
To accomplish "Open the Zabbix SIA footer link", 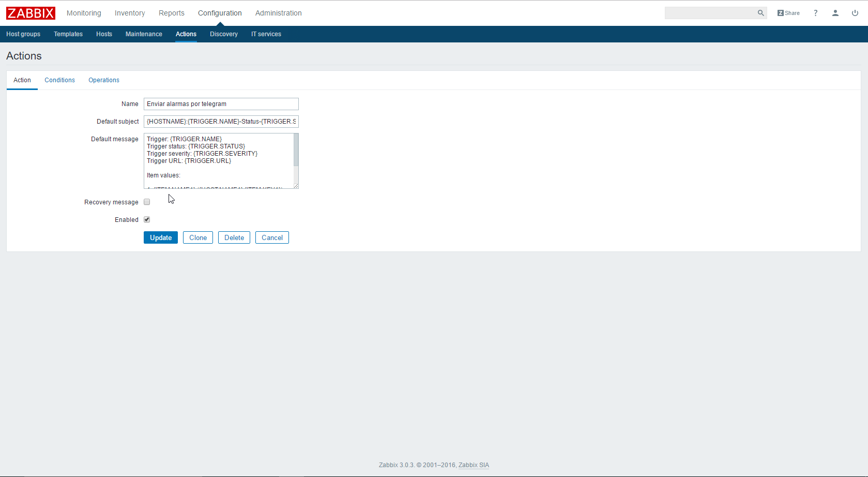I will click(x=474, y=465).
